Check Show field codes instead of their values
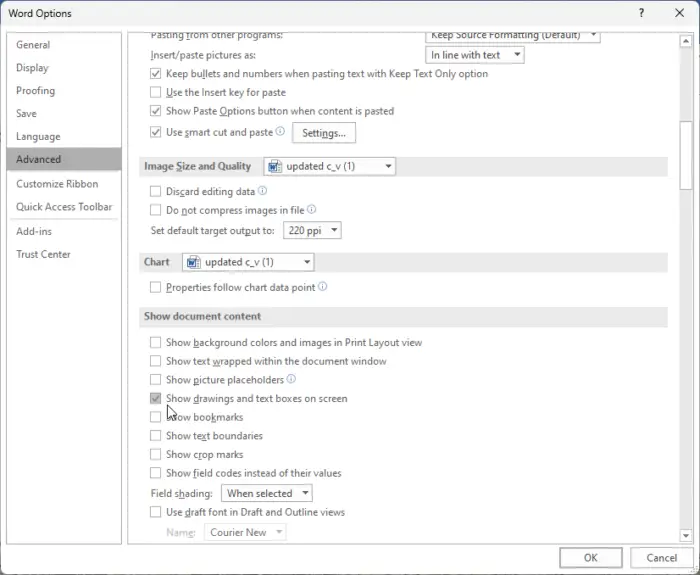 [x=155, y=473]
